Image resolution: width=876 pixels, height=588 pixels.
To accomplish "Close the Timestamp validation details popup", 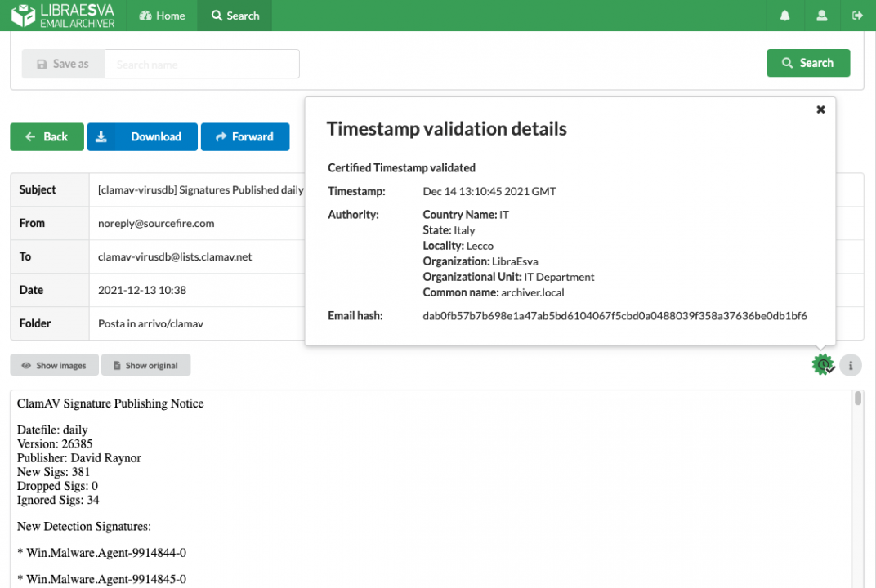I will 820,109.
